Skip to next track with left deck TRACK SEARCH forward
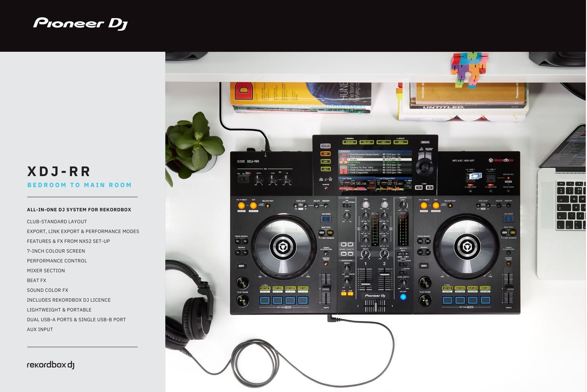This screenshot has width=587, height=392. tap(245, 241)
